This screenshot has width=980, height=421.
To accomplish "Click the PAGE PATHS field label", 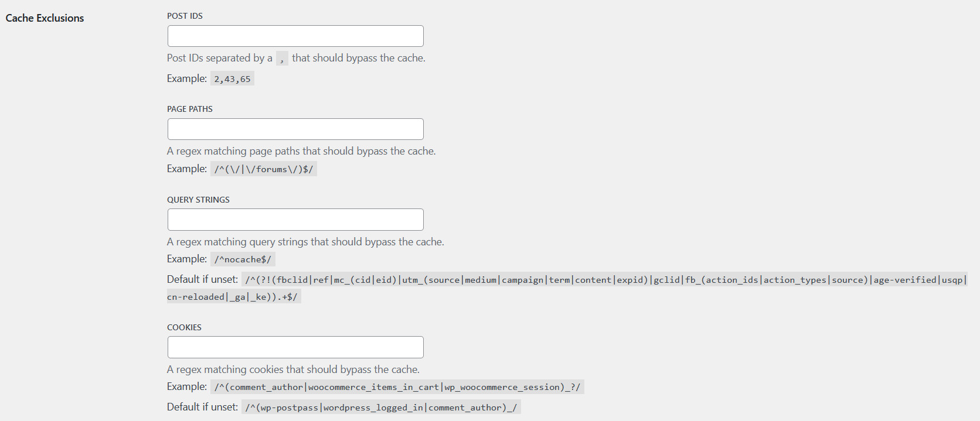I will (190, 109).
